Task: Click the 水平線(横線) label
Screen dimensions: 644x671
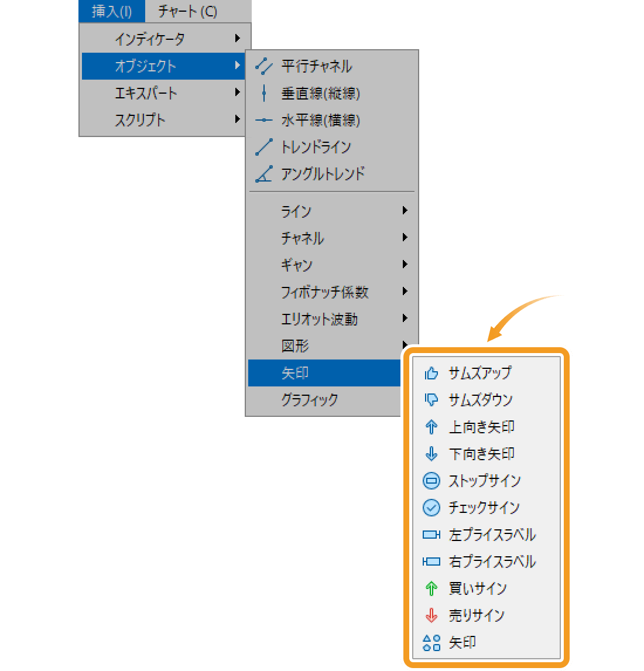Action: pyautogui.click(x=320, y=120)
